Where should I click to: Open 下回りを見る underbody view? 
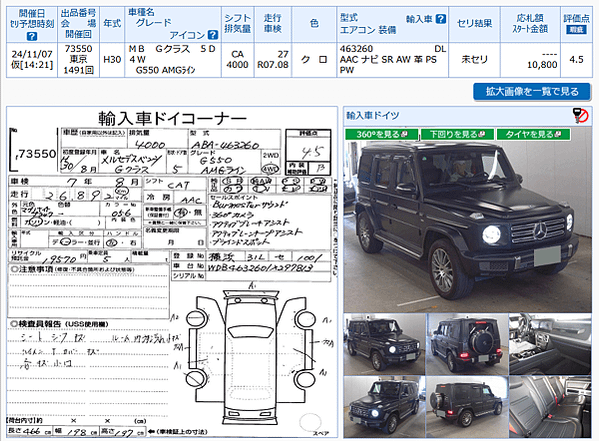pos(457,134)
